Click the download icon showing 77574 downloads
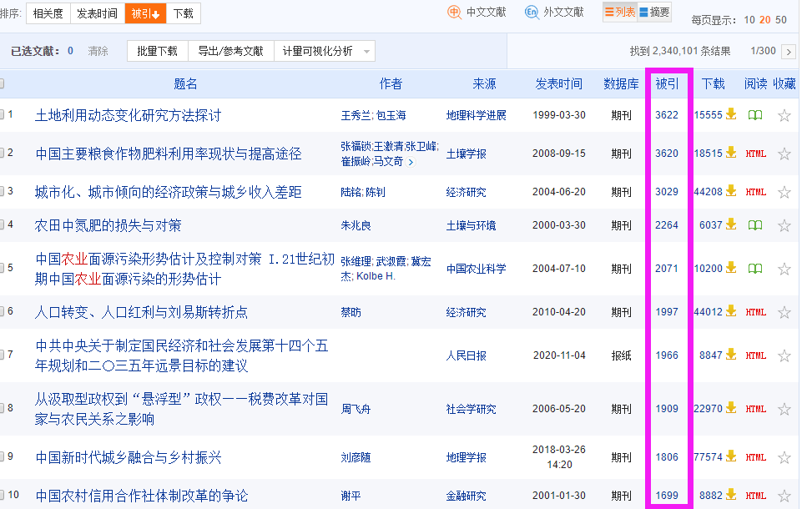The height and width of the screenshot is (509, 812). tap(732, 457)
